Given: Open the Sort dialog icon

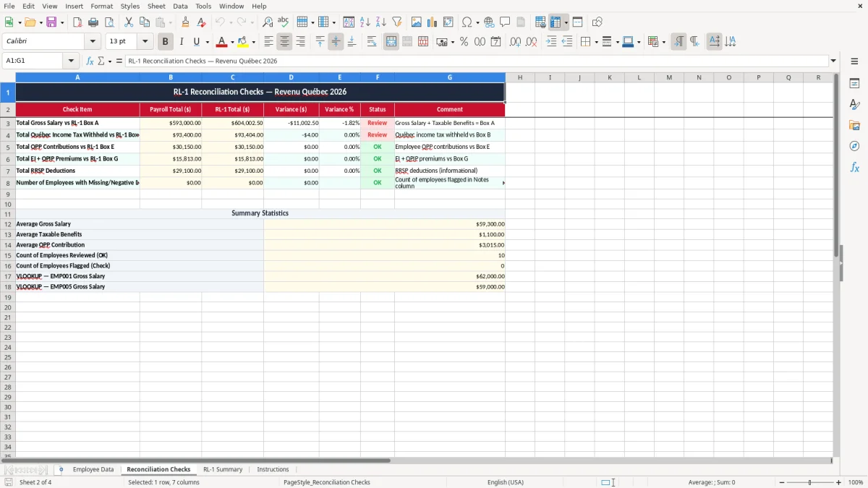Looking at the screenshot, I should (x=349, y=22).
